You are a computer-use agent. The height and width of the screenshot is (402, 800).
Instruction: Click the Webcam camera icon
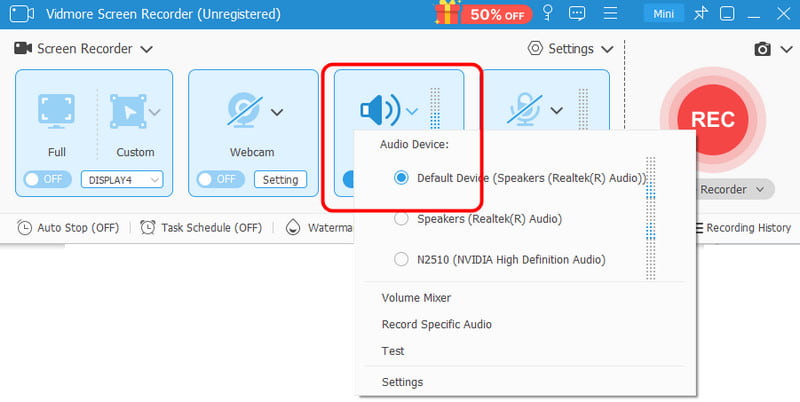click(x=244, y=111)
